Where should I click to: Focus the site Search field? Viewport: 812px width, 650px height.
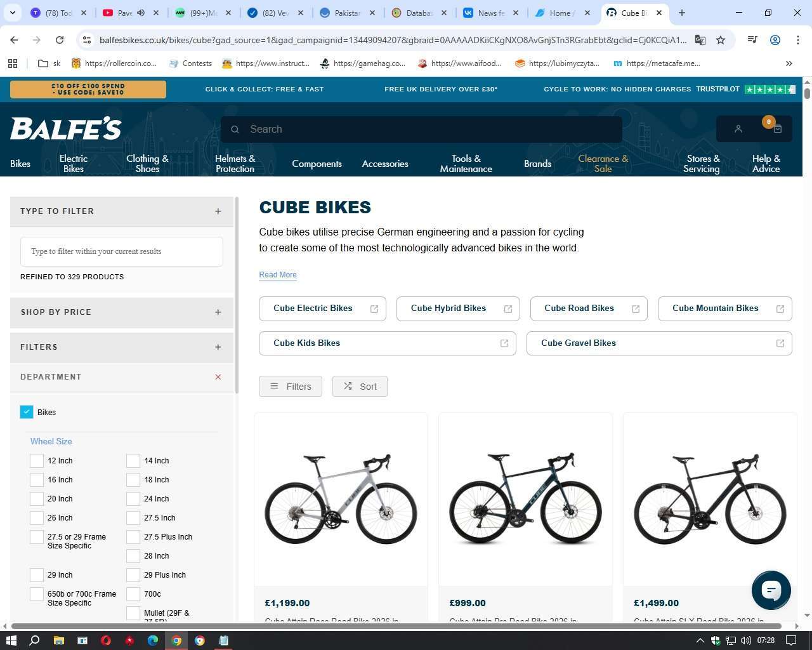tap(421, 129)
